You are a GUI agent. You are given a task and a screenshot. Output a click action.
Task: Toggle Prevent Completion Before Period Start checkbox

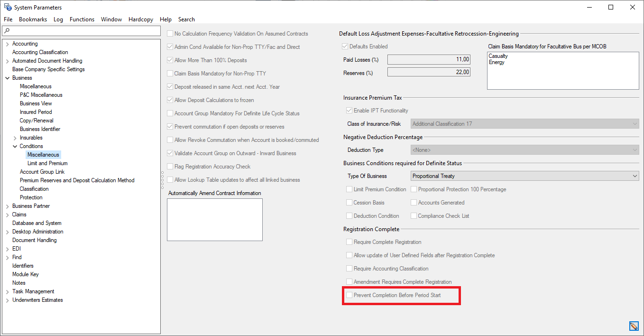click(x=350, y=295)
